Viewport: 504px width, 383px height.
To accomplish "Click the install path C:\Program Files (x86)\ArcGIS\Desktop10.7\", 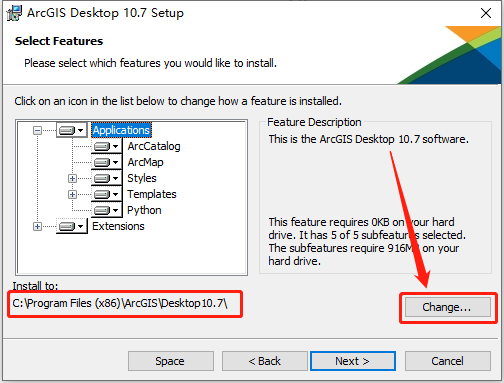I will pyautogui.click(x=120, y=303).
